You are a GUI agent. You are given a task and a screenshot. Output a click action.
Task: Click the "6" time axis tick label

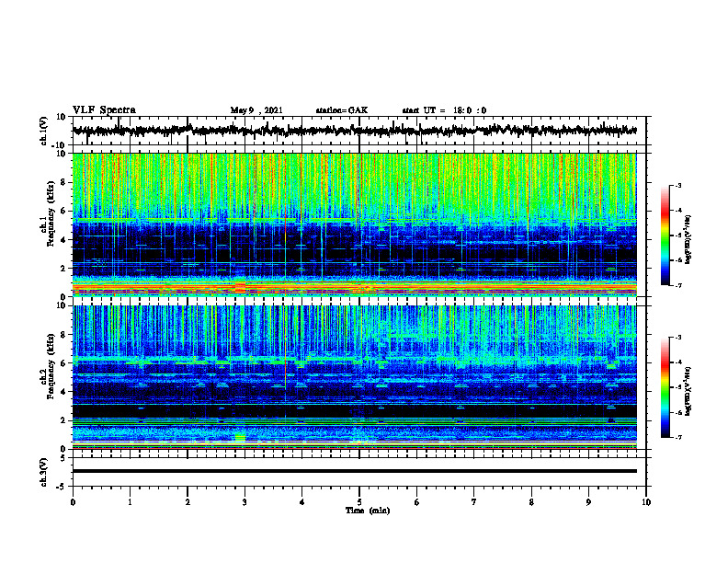pos(417,502)
